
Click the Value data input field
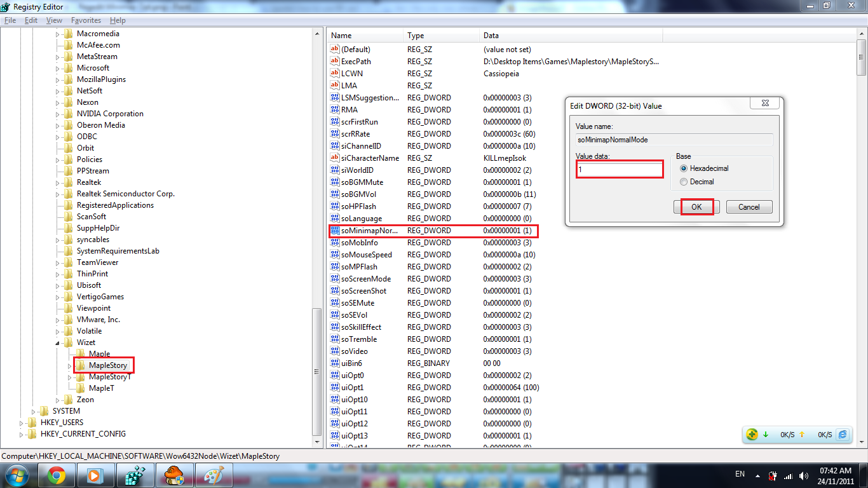click(x=620, y=169)
